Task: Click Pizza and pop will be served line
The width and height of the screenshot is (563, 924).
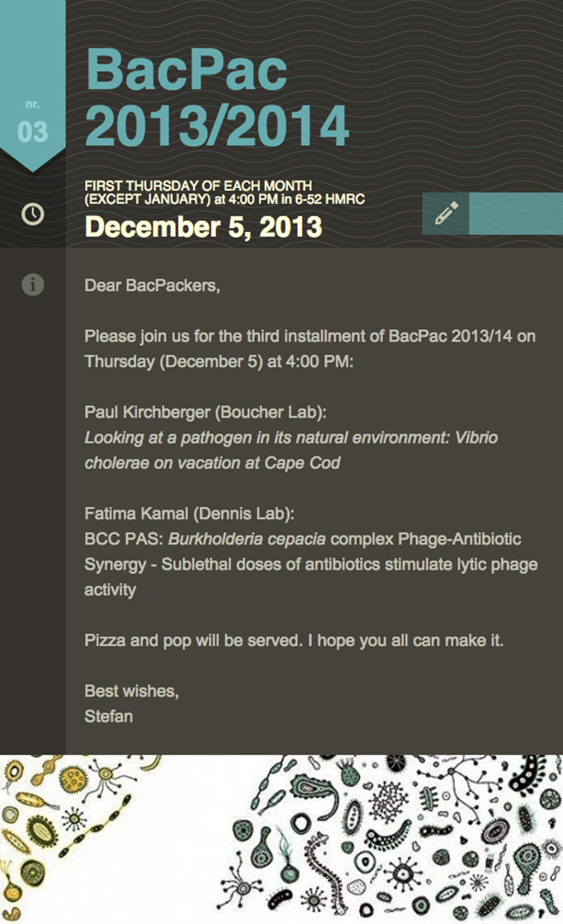Action: coord(294,641)
